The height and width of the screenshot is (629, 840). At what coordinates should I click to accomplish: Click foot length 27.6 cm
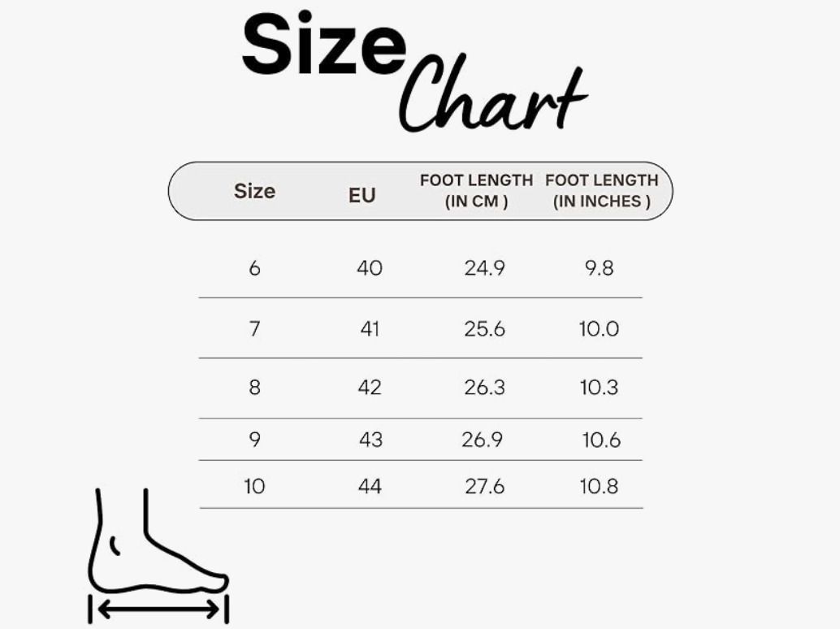pyautogui.click(x=484, y=487)
